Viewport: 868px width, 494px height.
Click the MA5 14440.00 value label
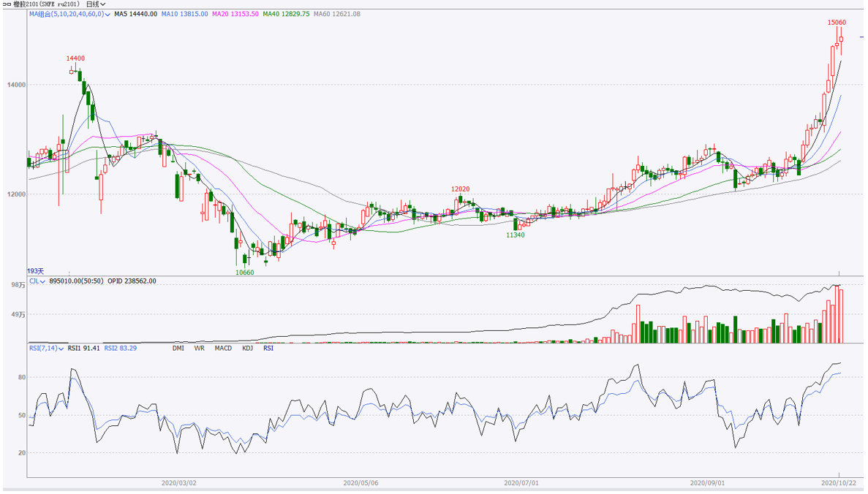tap(135, 15)
